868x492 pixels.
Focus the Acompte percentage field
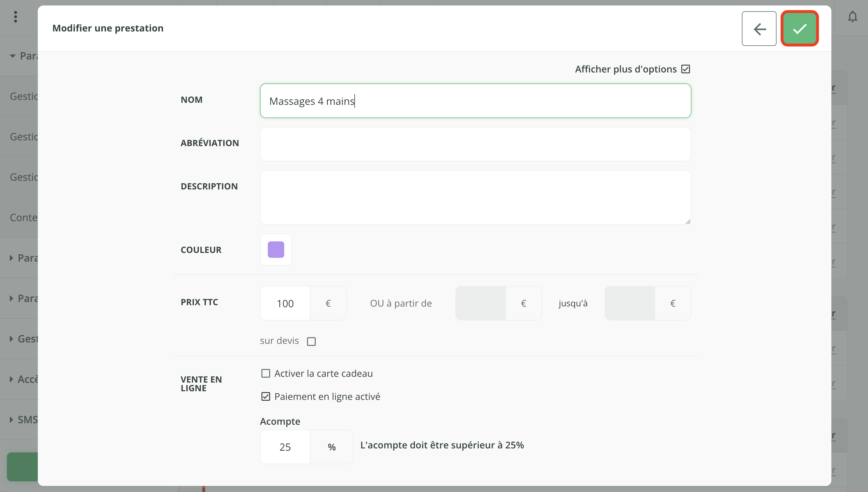(285, 447)
